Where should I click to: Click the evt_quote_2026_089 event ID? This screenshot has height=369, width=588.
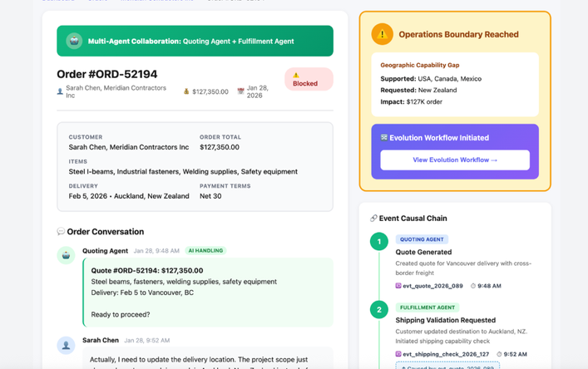432,286
